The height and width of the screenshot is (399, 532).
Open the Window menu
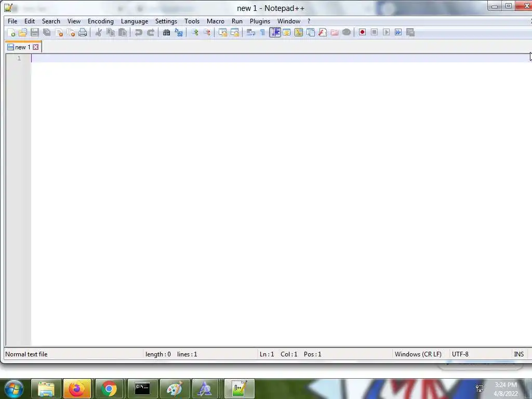pyautogui.click(x=289, y=21)
